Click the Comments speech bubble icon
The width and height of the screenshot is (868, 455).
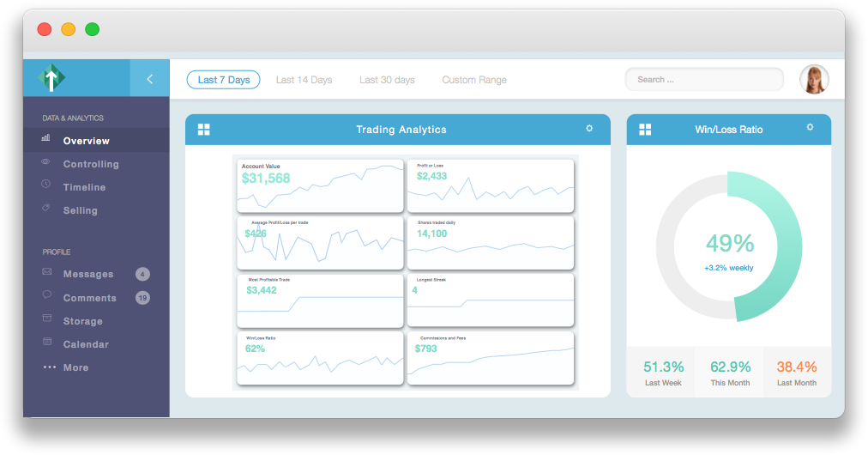tap(47, 294)
